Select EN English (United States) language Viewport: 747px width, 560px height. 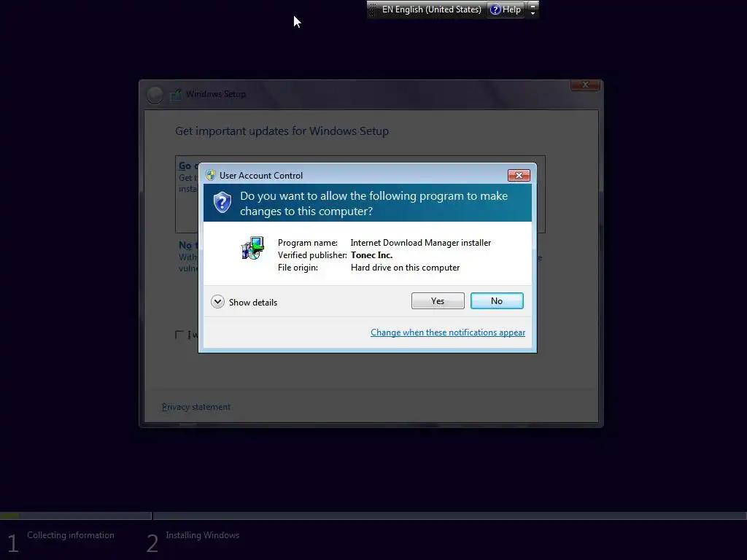[431, 9]
